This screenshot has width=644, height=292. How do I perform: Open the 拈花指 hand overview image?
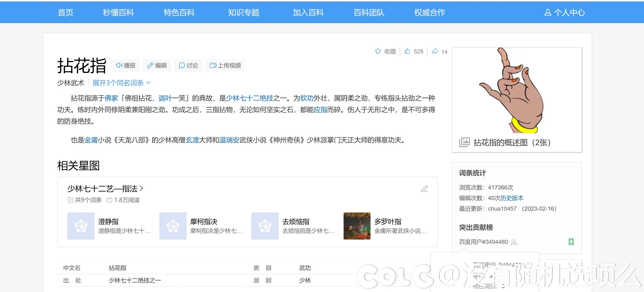coord(517,90)
